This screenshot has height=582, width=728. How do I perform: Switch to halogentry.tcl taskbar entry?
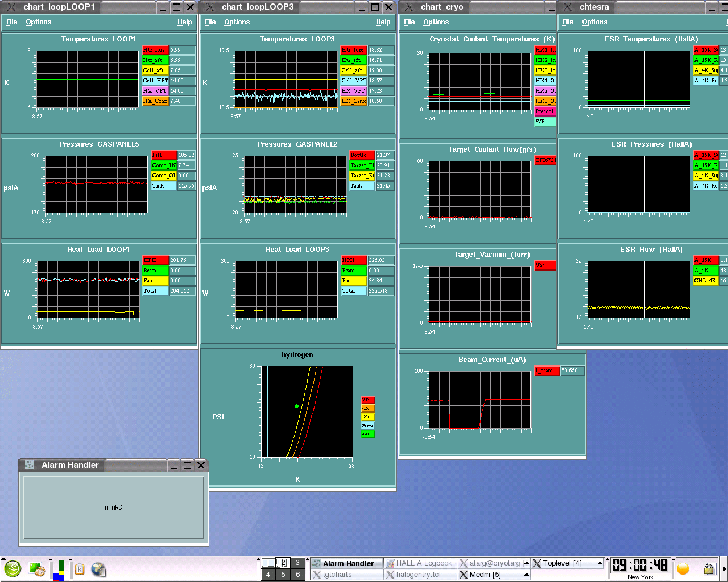[420, 575]
